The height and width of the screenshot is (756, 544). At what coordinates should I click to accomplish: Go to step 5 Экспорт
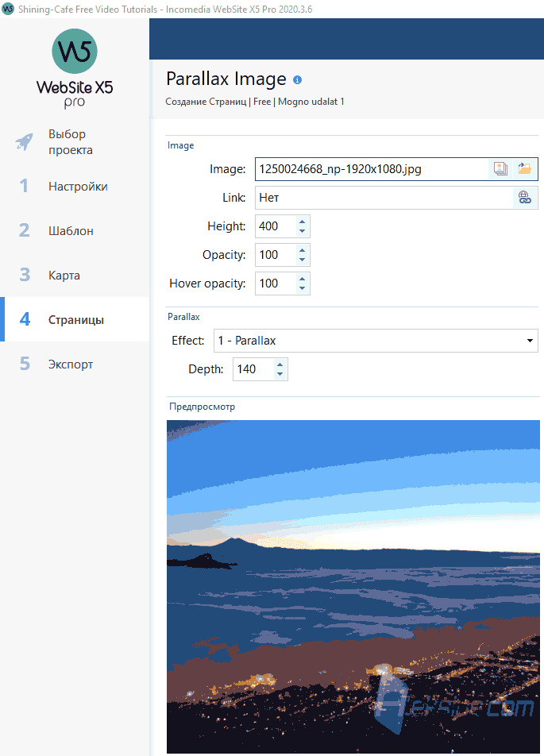click(75, 364)
